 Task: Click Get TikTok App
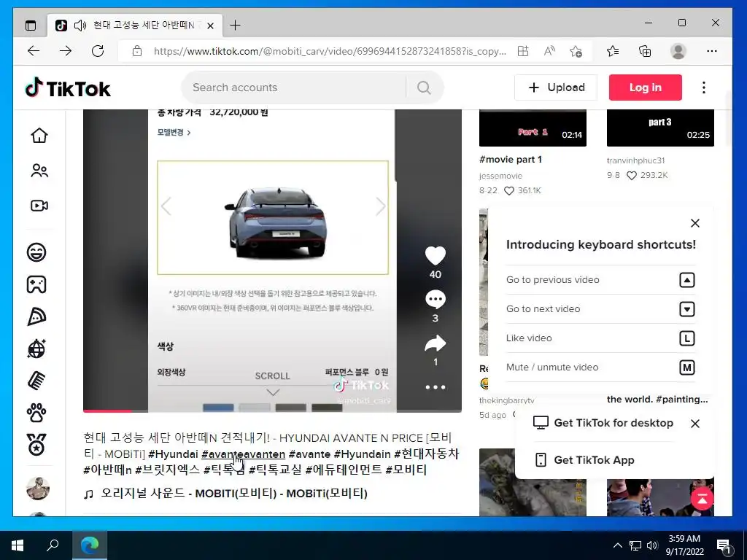[x=584, y=460]
